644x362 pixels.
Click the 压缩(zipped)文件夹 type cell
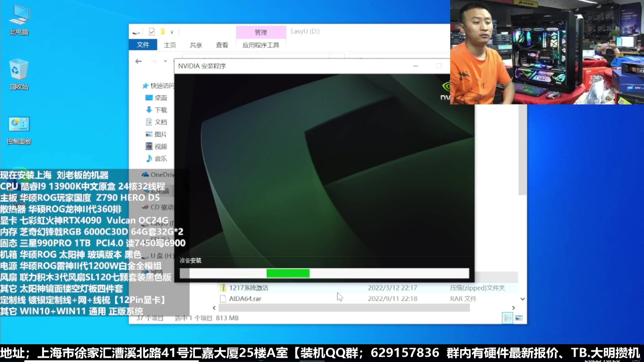pyautogui.click(x=477, y=288)
